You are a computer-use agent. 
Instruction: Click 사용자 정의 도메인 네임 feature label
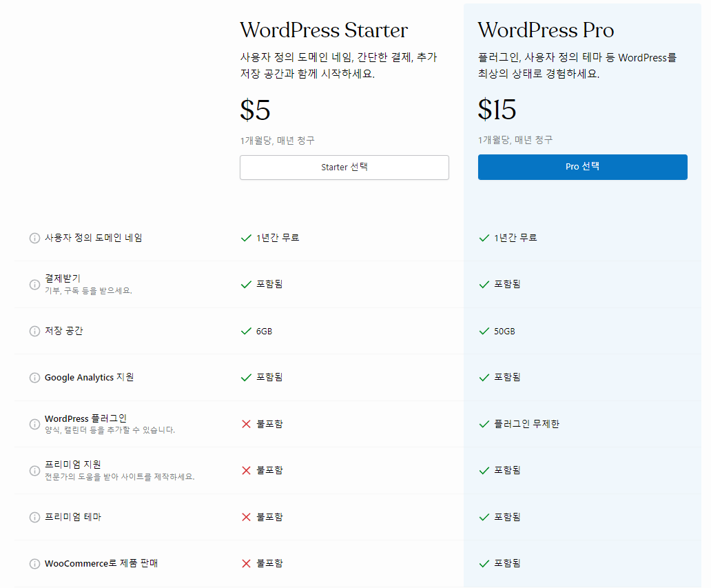(94, 238)
